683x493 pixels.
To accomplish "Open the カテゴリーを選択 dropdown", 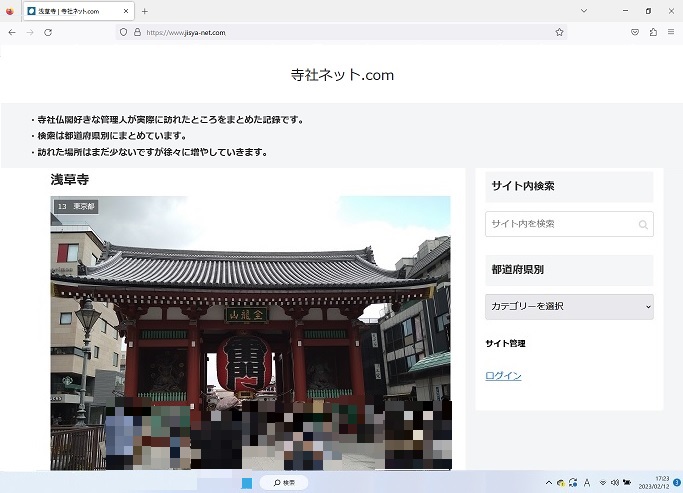I will click(x=569, y=306).
